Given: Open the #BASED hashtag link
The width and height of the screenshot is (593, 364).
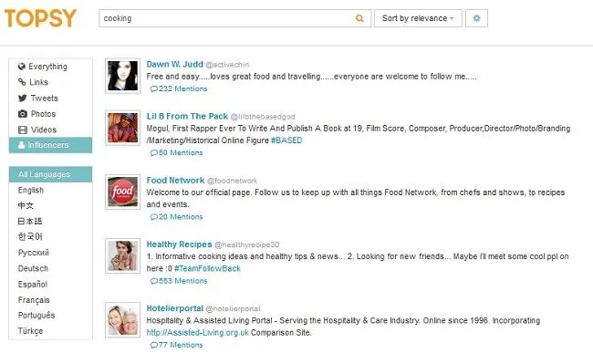Looking at the screenshot, I should (x=286, y=140).
